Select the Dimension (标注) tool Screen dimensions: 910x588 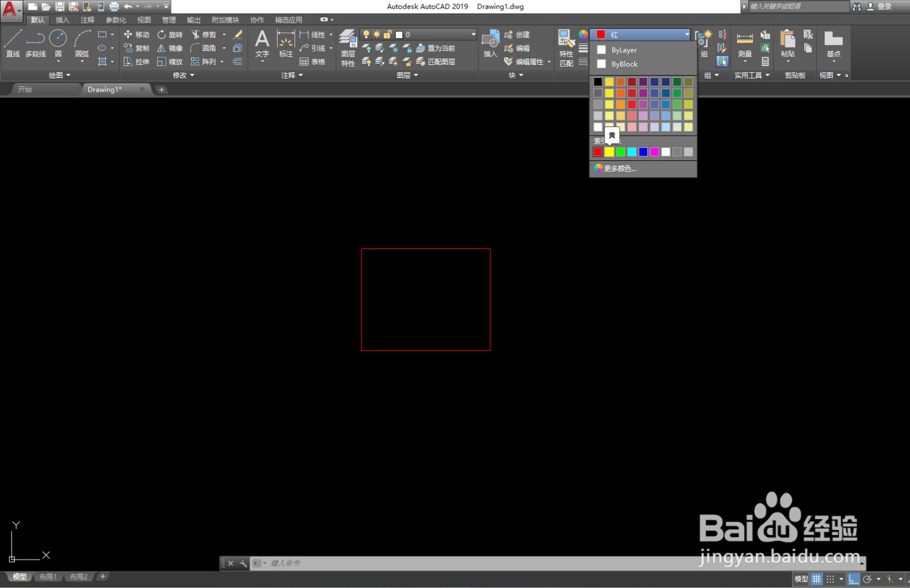coord(286,44)
